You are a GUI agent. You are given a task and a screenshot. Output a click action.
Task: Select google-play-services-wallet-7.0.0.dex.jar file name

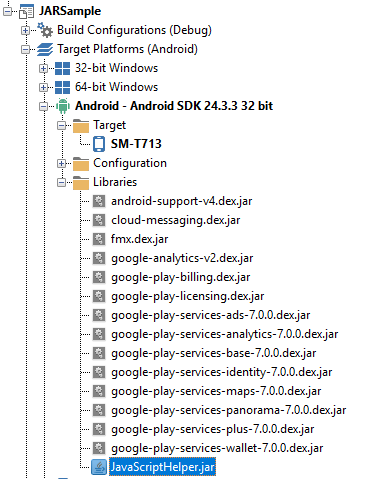[x=217, y=448]
